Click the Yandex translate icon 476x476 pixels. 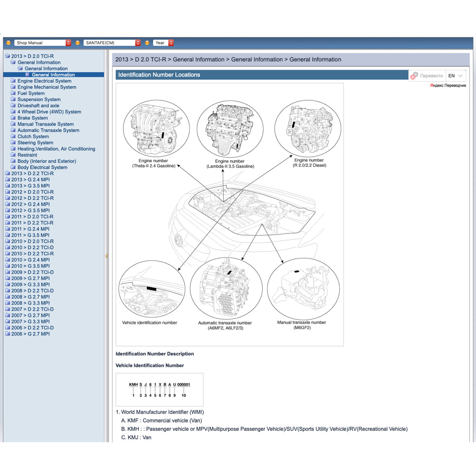414,75
